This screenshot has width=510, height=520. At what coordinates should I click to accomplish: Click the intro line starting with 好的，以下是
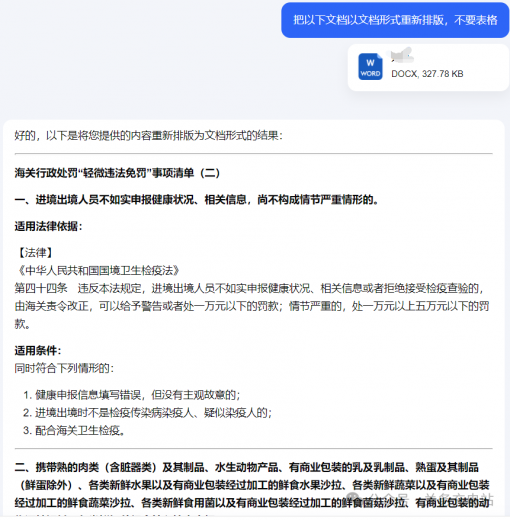point(148,136)
